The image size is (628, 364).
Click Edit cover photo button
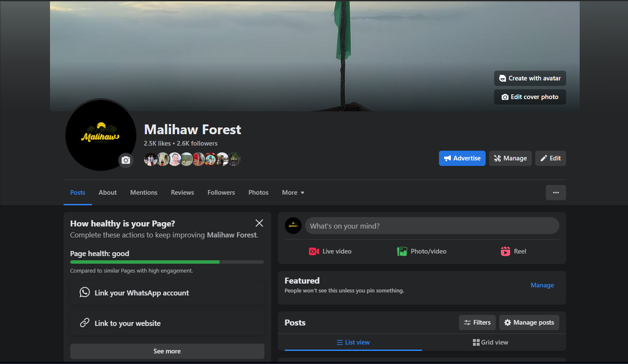(530, 97)
